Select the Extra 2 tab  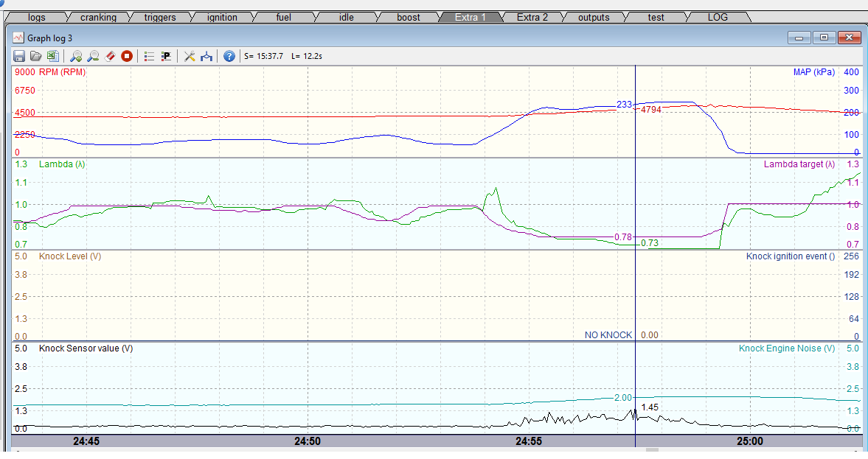click(532, 17)
